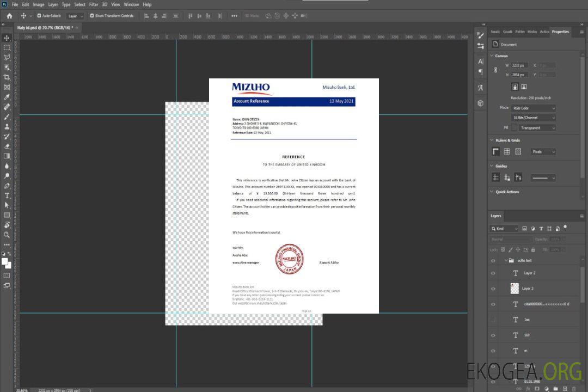Switch to the Properties tab
This screenshot has width=588, height=392.
pyautogui.click(x=560, y=32)
